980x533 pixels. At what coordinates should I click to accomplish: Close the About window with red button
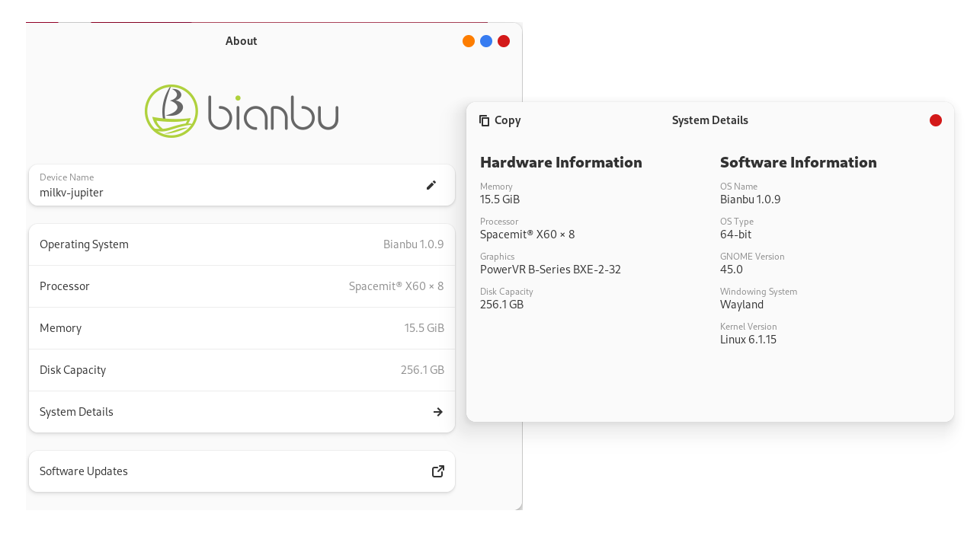[504, 41]
